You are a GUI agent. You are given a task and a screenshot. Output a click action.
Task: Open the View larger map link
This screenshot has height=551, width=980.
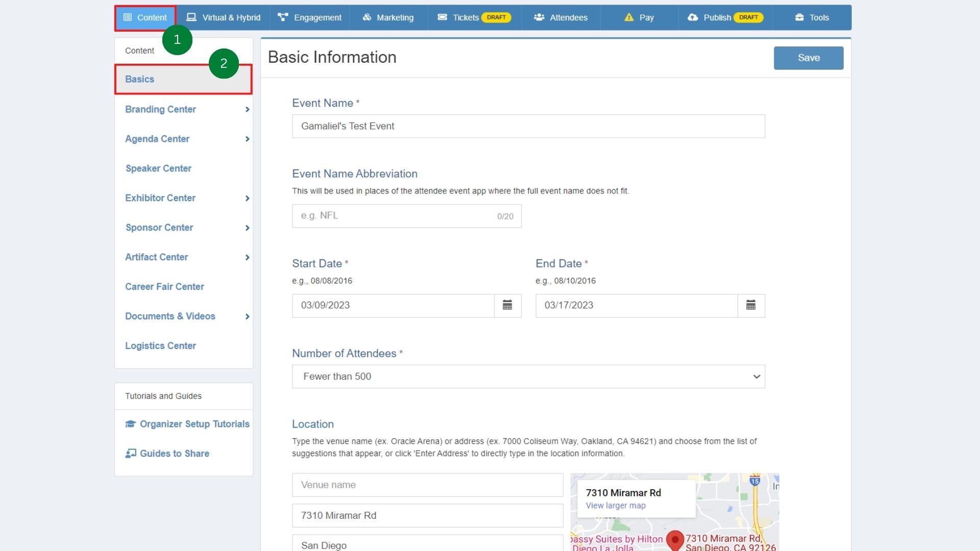[616, 506]
